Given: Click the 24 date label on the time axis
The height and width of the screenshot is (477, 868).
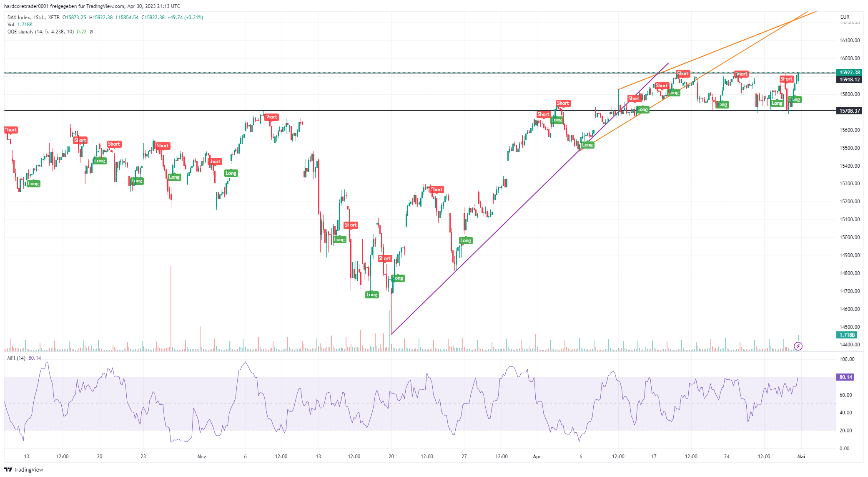Looking at the screenshot, I should 727,457.
